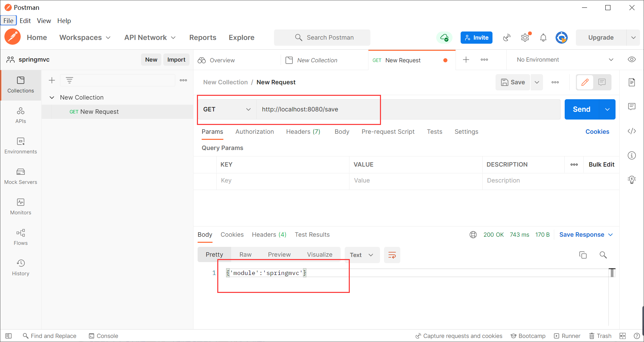
Task: Open sync status cloud icon
Action: pos(444,38)
